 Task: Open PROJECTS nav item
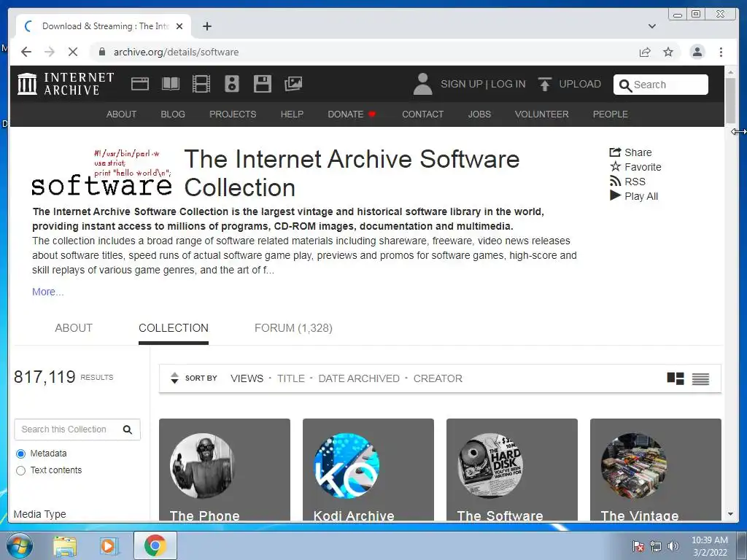coord(233,114)
